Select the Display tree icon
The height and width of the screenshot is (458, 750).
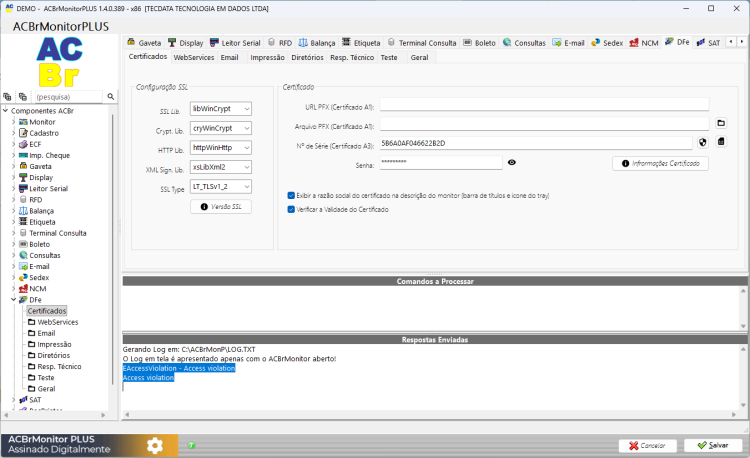[23, 177]
